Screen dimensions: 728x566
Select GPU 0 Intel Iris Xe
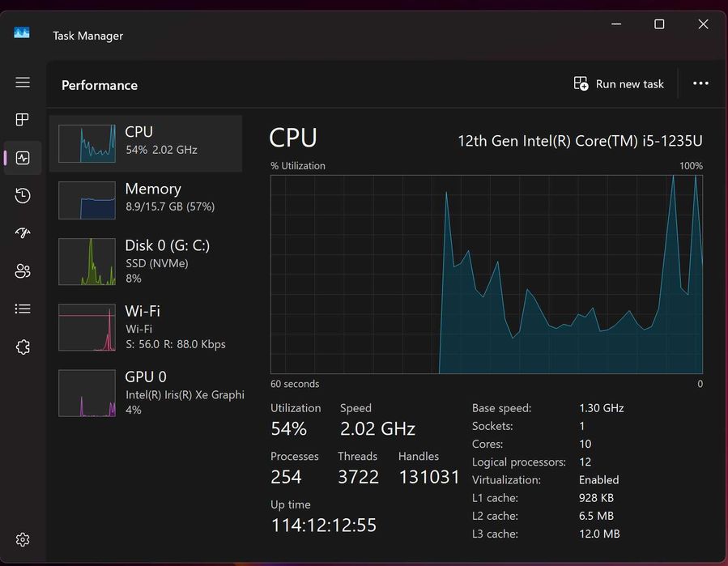coord(146,393)
